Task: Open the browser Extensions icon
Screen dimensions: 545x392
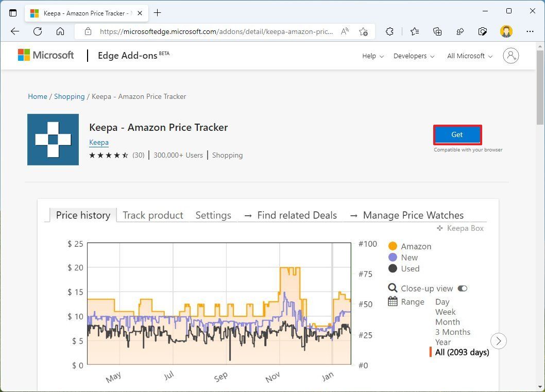Action: [390, 31]
